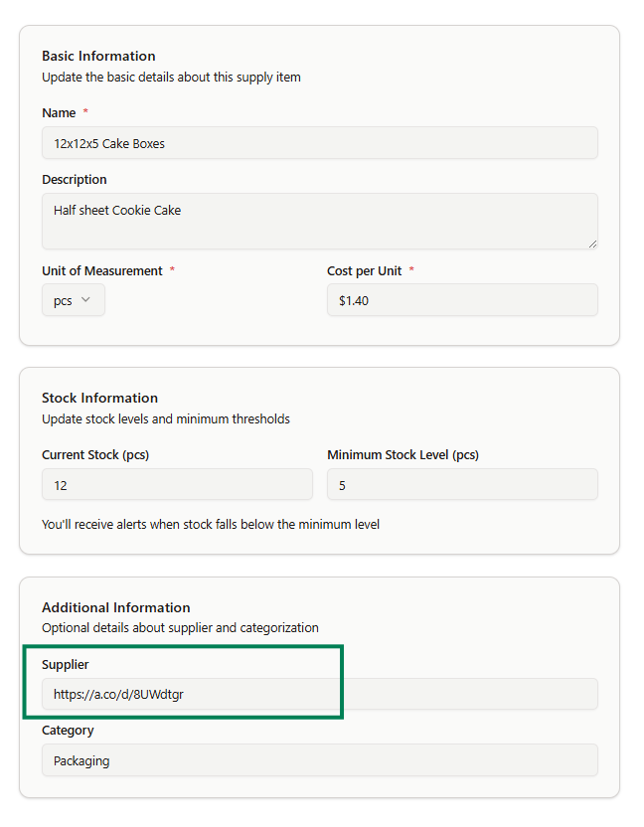644x827 pixels.
Task: Focus the Supplier URL field
Action: point(319,694)
